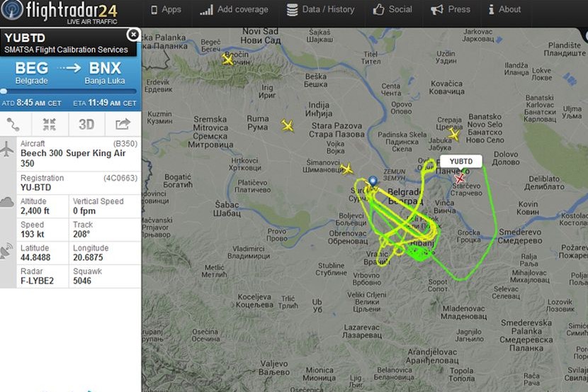The image size is (588, 392).
Task: Select the red aircraft near Pančevo
Action: (459, 178)
